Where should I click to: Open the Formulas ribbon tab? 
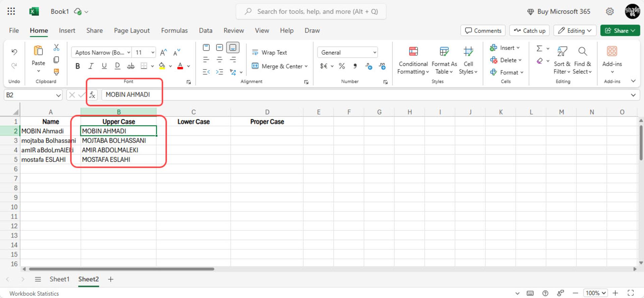coord(174,31)
